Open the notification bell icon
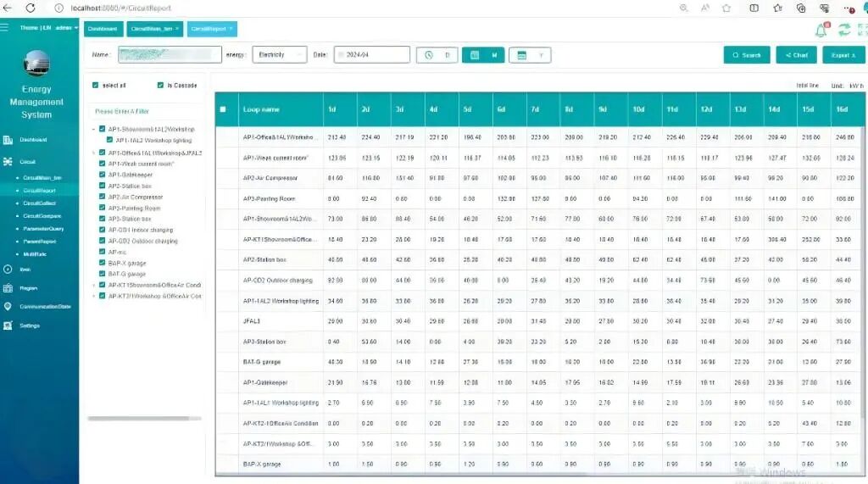 click(821, 30)
